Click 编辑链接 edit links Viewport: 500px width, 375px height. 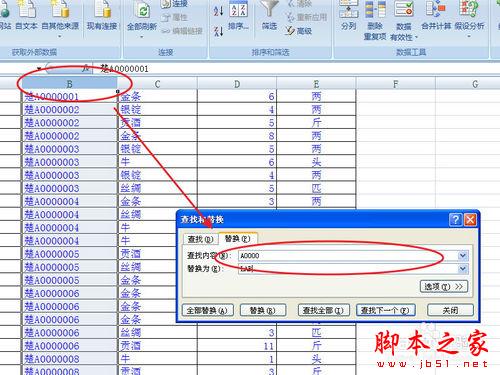[182, 31]
